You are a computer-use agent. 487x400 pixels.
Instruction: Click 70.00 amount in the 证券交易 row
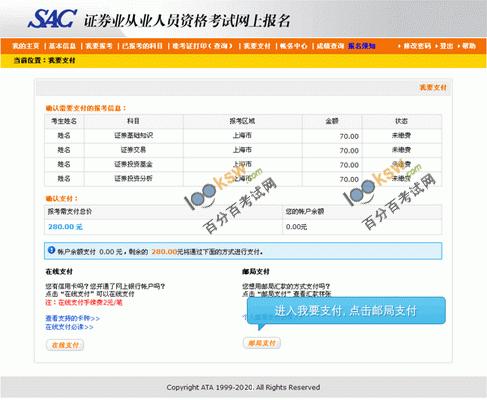tap(349, 151)
